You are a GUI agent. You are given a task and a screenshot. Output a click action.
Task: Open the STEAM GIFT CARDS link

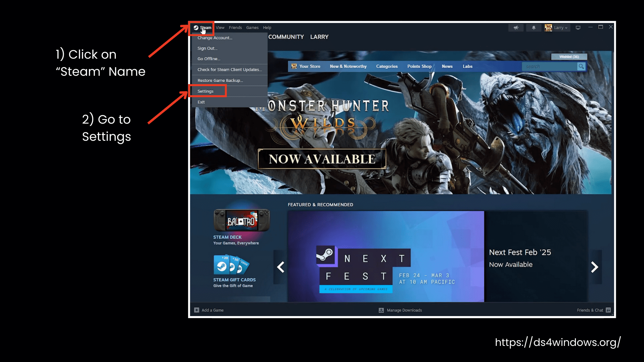pos(234,280)
